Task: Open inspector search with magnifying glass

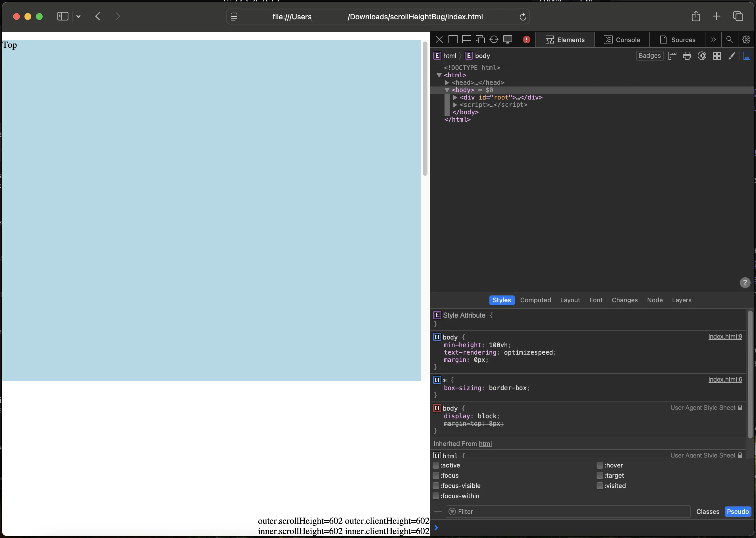Action: (729, 40)
